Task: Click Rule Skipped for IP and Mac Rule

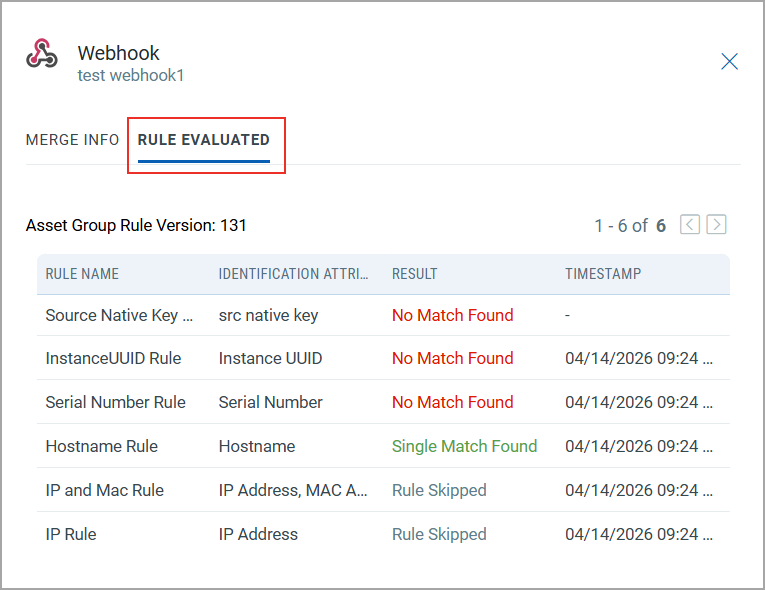Action: click(439, 490)
